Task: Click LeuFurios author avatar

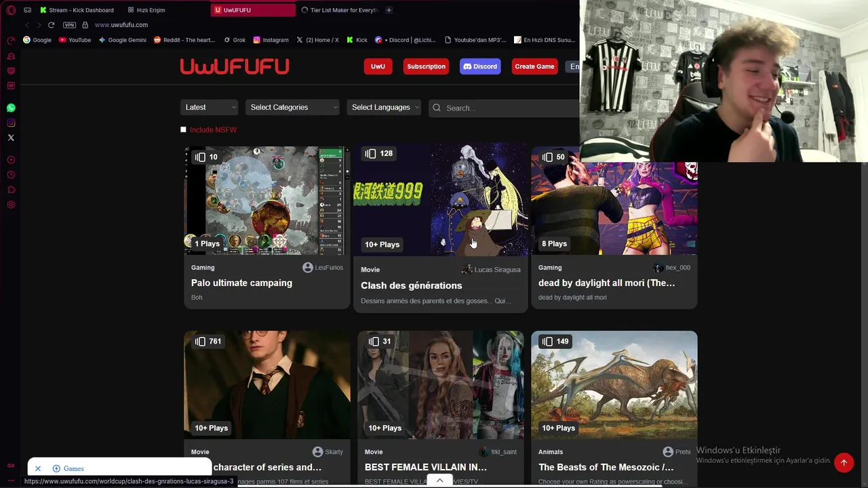Action: tap(308, 268)
